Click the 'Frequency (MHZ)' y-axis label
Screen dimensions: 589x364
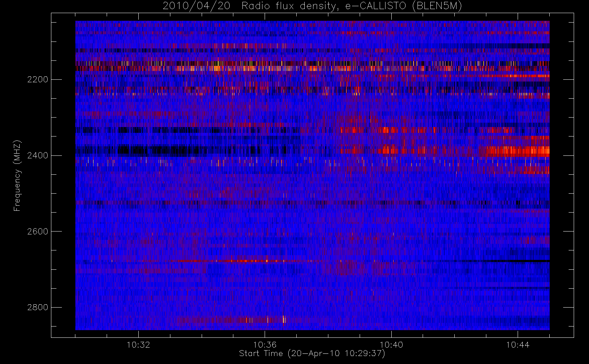[x=17, y=176]
